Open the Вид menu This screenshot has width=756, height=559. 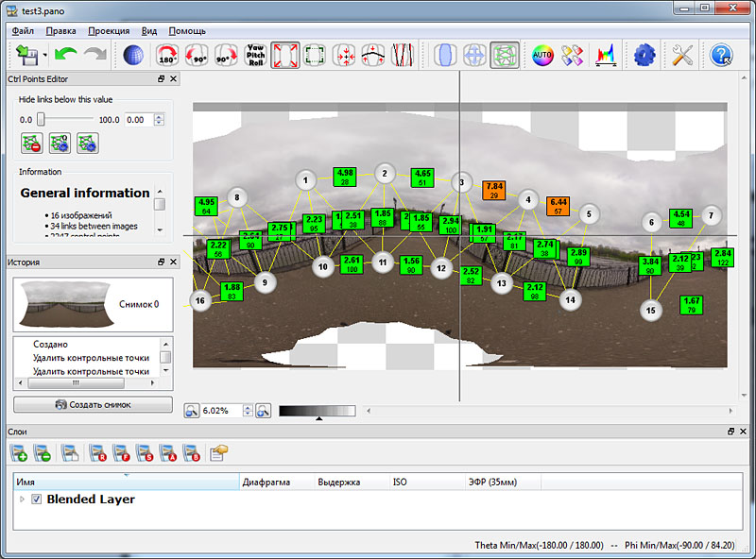pyautogui.click(x=149, y=31)
